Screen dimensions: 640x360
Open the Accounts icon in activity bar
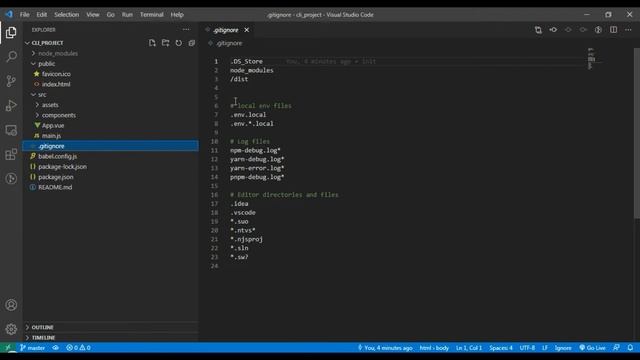point(11,305)
